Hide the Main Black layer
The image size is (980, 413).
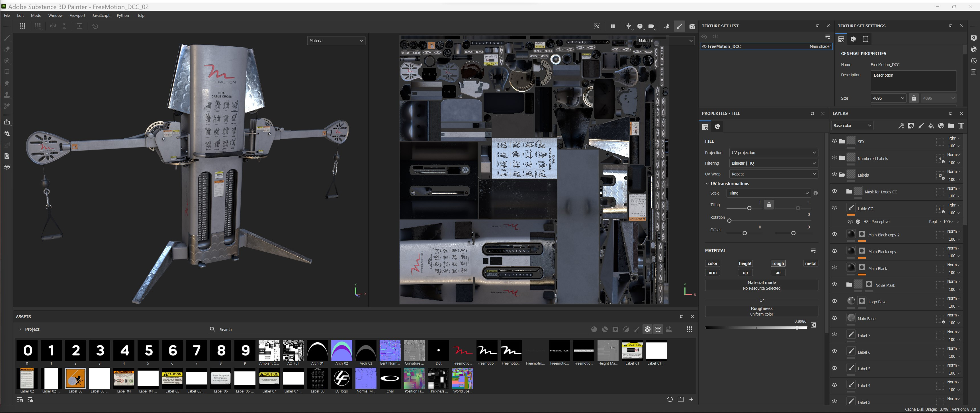pyautogui.click(x=834, y=268)
